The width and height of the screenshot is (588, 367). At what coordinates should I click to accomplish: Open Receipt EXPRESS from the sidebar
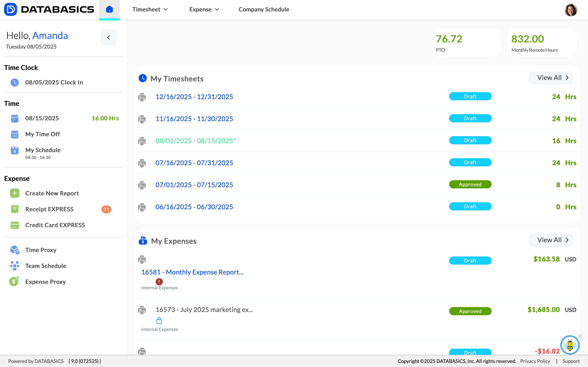[x=49, y=209]
